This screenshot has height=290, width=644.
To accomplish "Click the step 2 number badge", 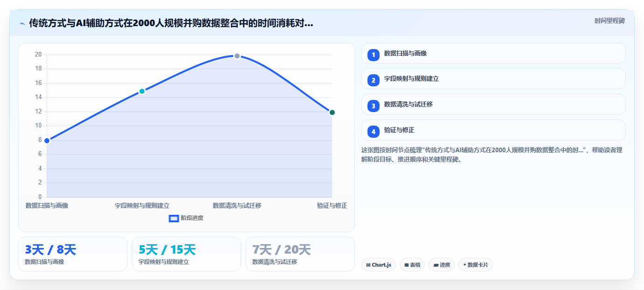I will 373,80.
